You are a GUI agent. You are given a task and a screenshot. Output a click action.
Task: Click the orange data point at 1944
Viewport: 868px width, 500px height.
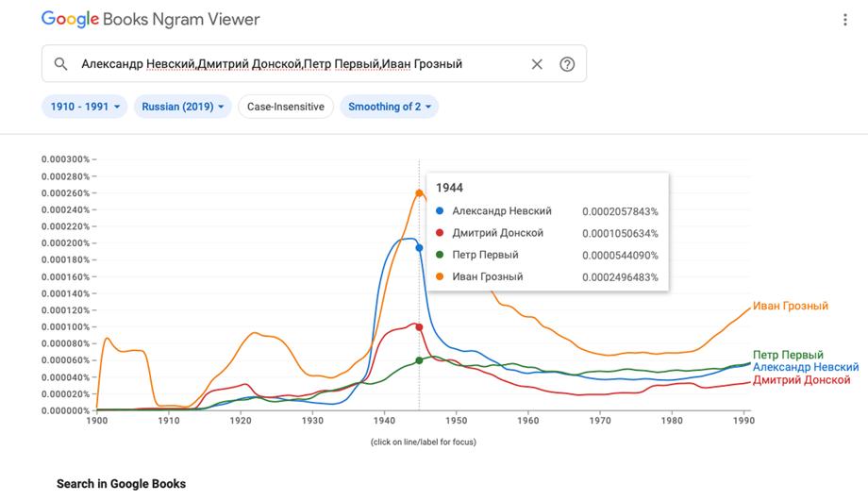pos(419,193)
